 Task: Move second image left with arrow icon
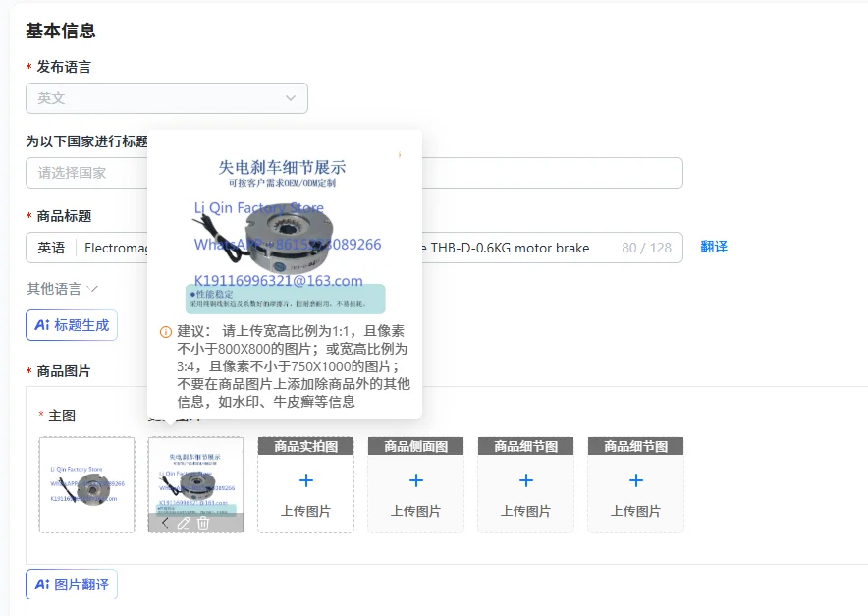click(165, 523)
